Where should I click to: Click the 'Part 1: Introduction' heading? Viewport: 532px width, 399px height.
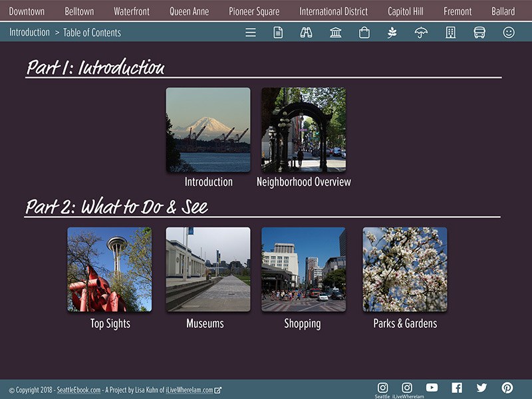pos(96,66)
